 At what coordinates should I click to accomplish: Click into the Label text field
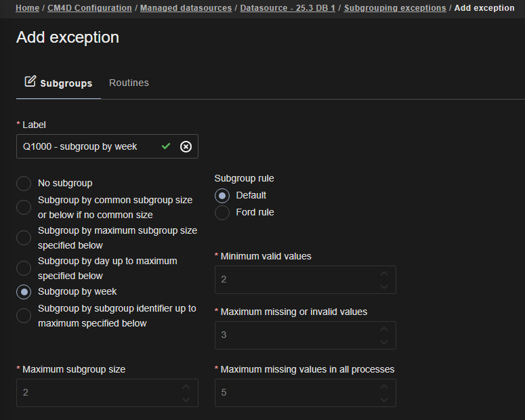coord(88,146)
